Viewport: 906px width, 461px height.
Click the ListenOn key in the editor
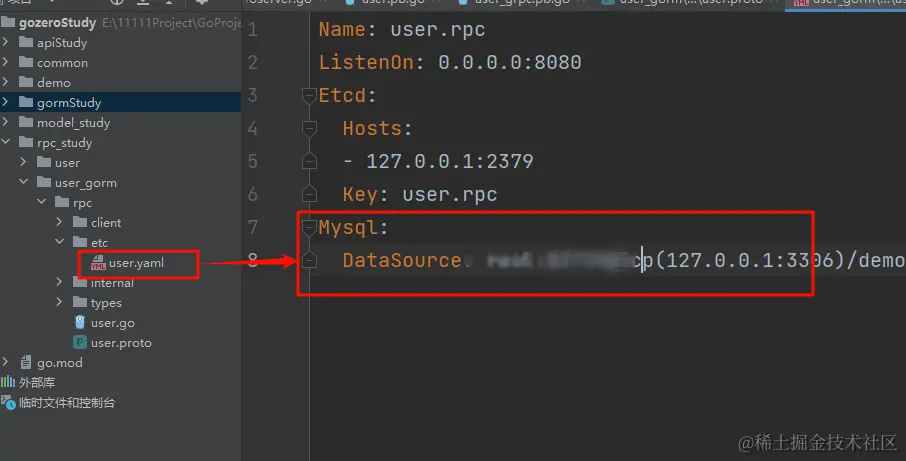coord(366,62)
